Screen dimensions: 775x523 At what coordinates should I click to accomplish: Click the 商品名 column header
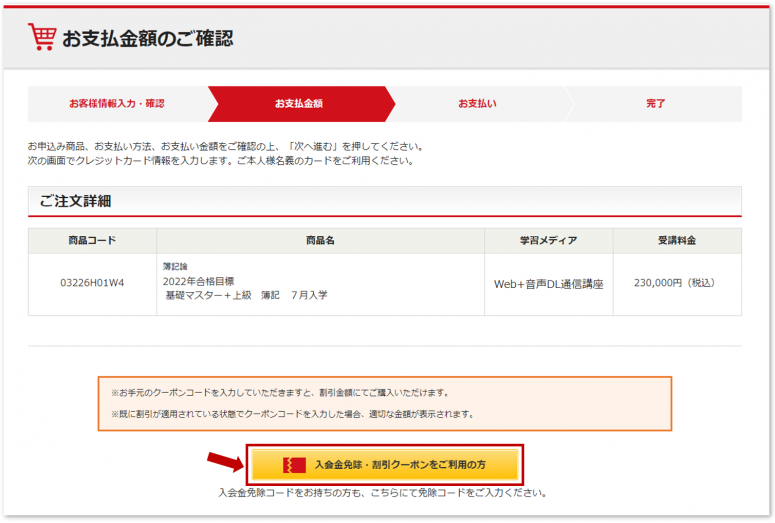click(320, 241)
